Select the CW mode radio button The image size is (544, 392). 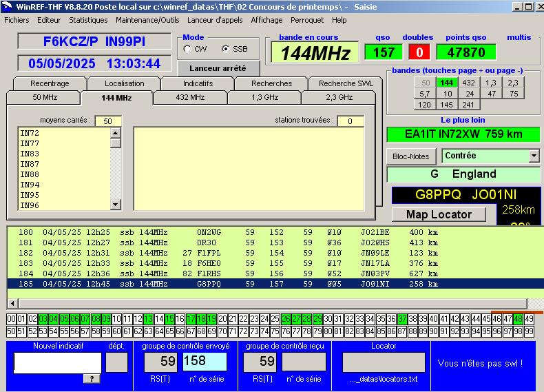coord(187,49)
